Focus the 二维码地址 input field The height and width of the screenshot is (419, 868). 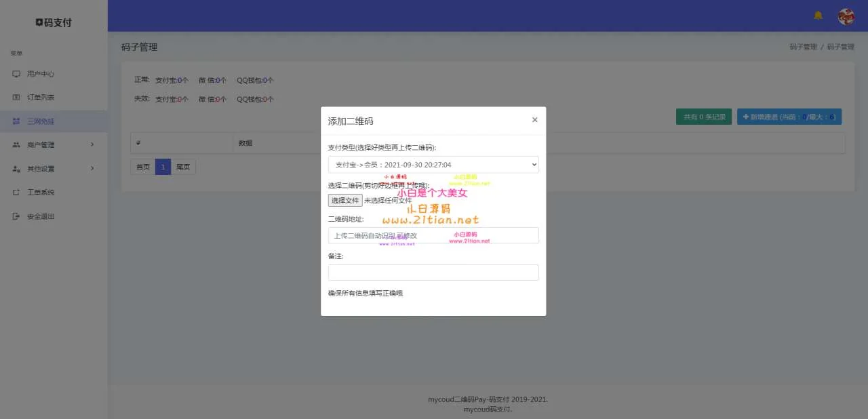click(x=433, y=235)
